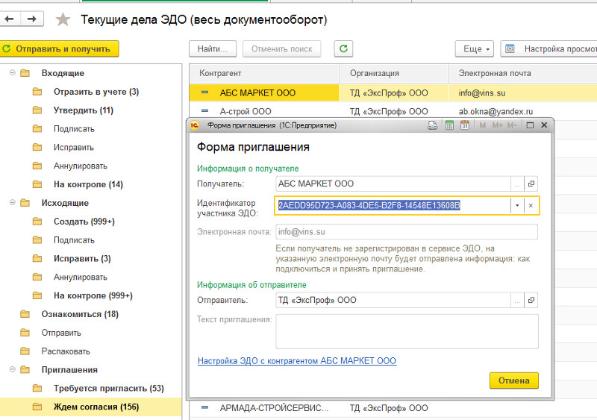Click the back navigation arrow
This screenshot has width=597, height=420.
[x=10, y=19]
